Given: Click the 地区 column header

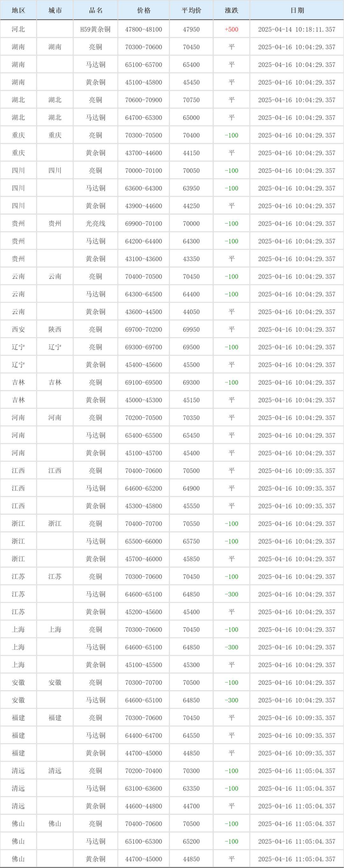Looking at the screenshot, I should click(18, 11).
